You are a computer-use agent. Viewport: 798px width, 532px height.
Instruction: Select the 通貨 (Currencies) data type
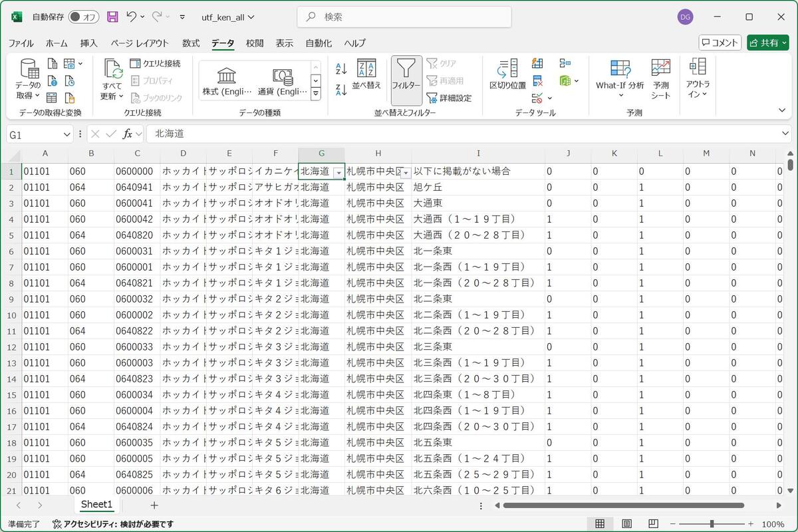point(283,82)
